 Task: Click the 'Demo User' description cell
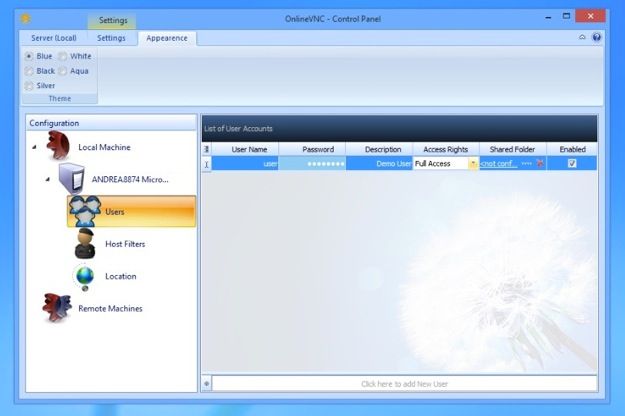(379, 164)
